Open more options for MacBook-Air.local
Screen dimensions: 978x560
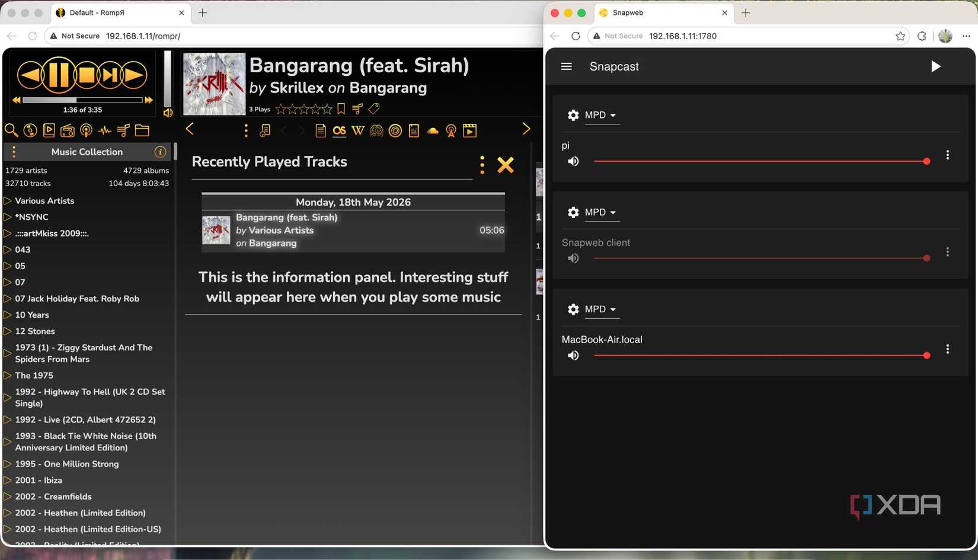click(x=947, y=349)
